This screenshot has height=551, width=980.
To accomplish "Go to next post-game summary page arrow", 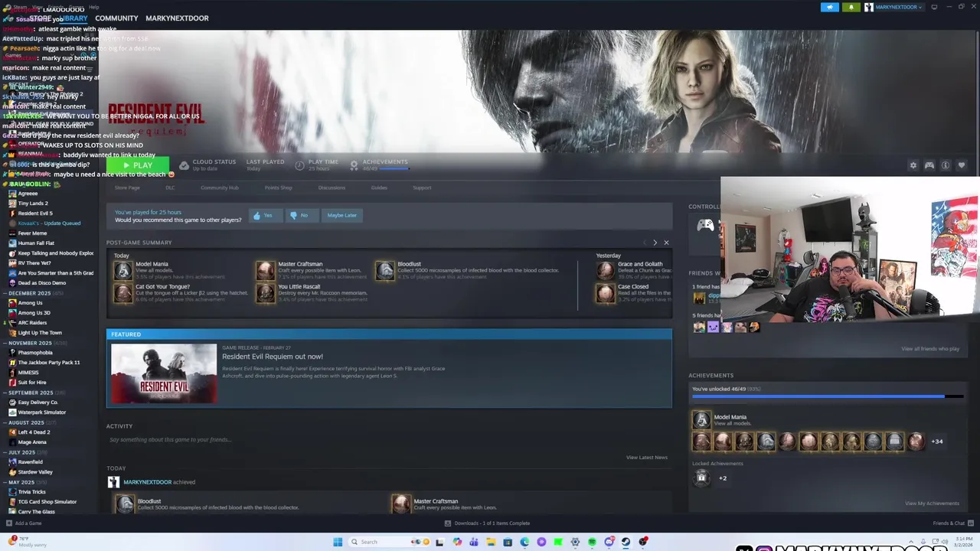I will pyautogui.click(x=655, y=243).
